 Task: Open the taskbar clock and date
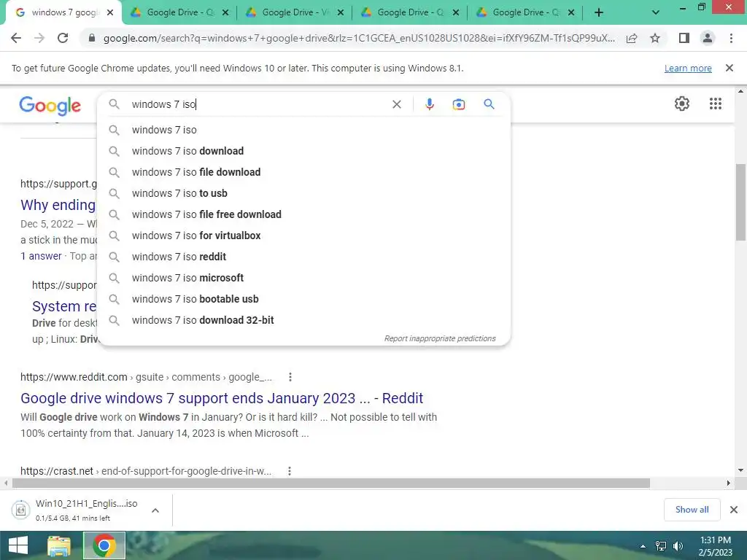[x=715, y=546]
